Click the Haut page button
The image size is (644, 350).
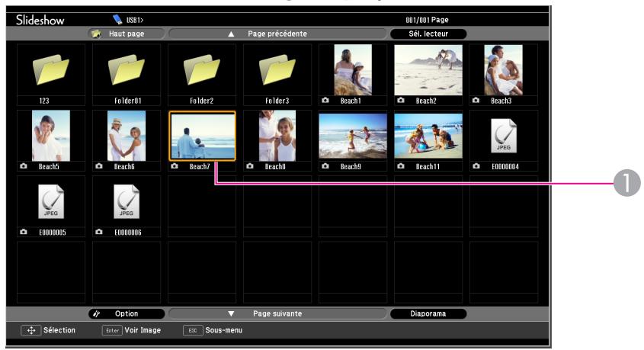[126, 34]
